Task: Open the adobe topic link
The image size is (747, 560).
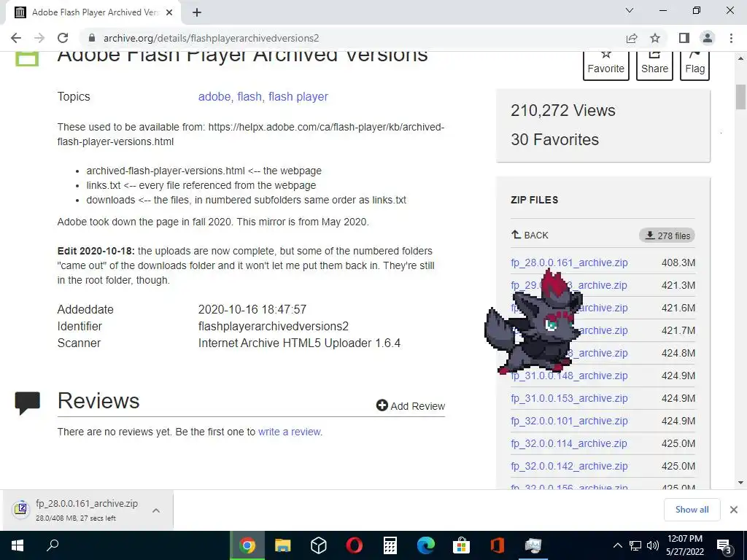Action: (x=214, y=97)
